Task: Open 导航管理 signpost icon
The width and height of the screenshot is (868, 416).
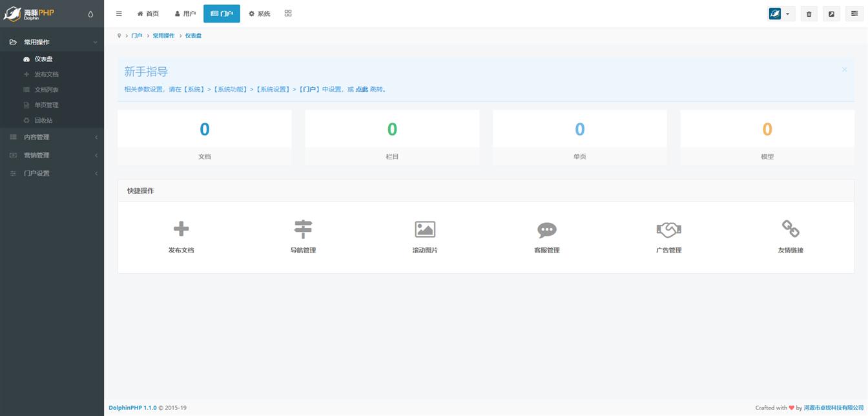Action: pyautogui.click(x=303, y=229)
